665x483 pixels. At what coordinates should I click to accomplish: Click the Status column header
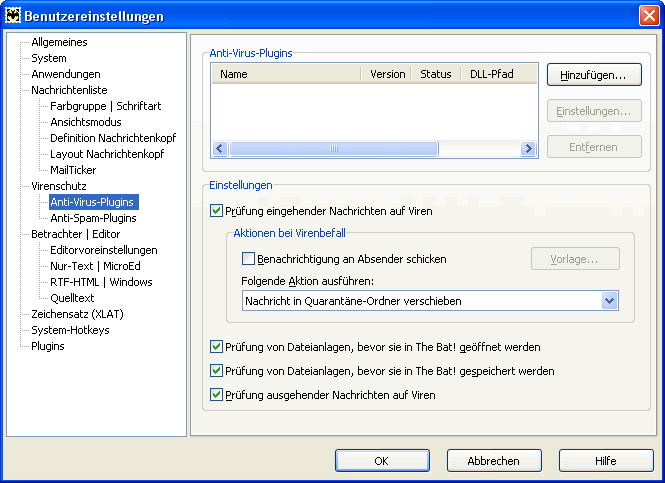coord(436,74)
